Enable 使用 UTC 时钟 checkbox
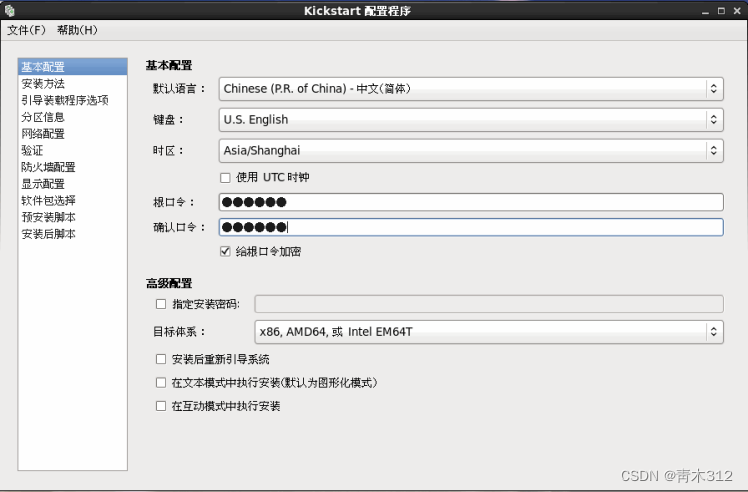This screenshot has width=748, height=492. point(225,178)
